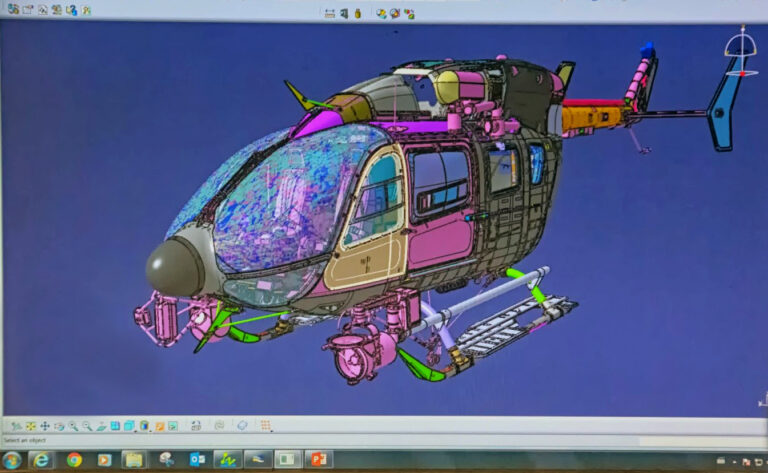This screenshot has width=768, height=473.
Task: Click the light-blue ring icon in bottom toolbar
Action: pyautogui.click(x=242, y=425)
